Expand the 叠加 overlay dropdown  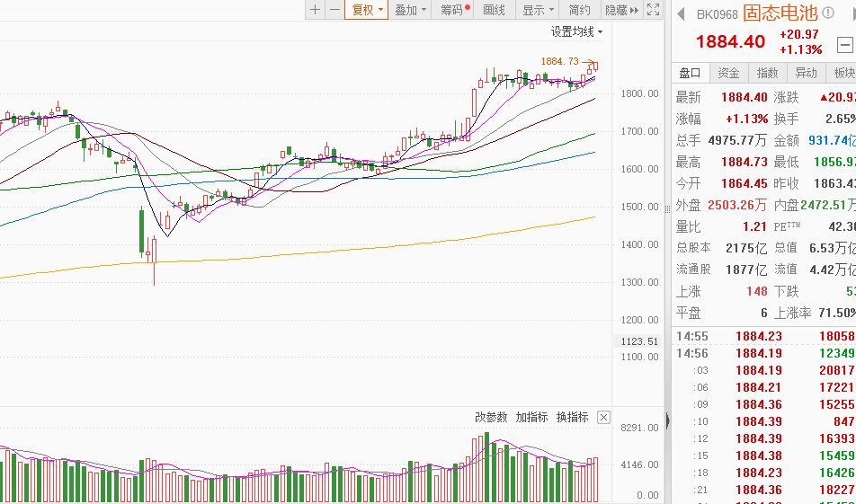[410, 10]
